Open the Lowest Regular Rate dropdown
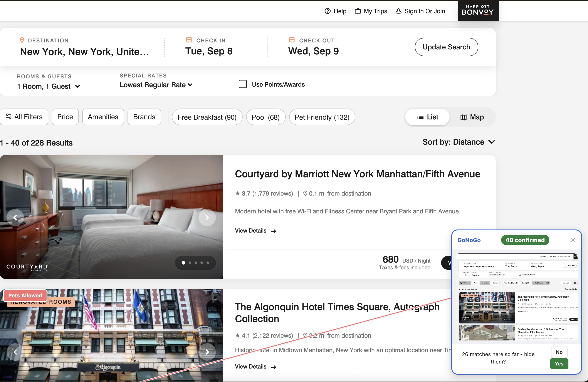The image size is (588, 382). coord(156,85)
